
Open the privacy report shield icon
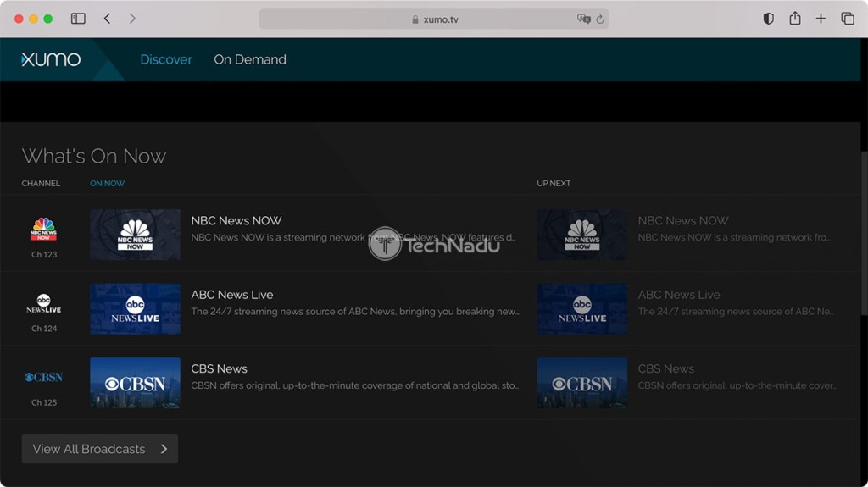pos(768,19)
